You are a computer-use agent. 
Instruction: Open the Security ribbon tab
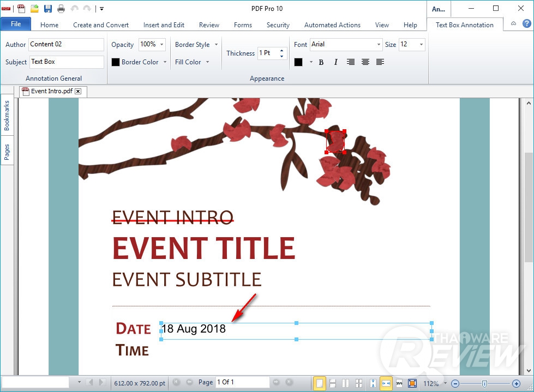278,25
